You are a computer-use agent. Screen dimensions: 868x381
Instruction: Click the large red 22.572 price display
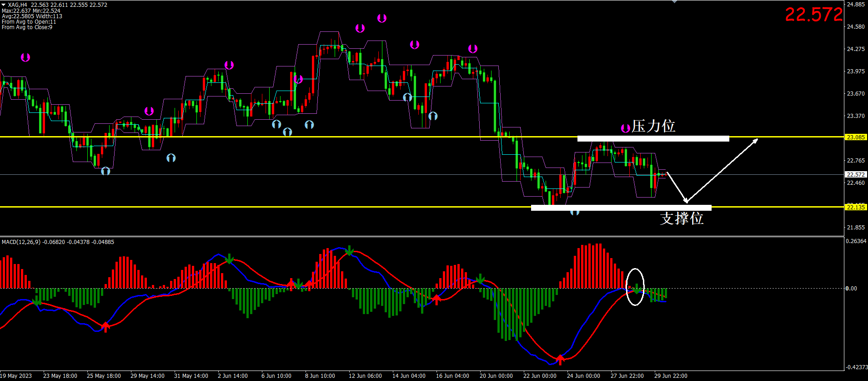(813, 15)
